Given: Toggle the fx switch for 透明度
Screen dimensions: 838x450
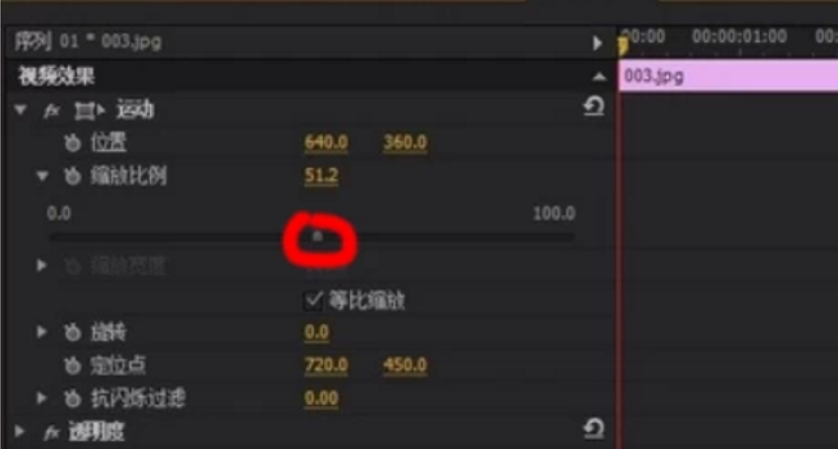Looking at the screenshot, I should click(x=51, y=432).
